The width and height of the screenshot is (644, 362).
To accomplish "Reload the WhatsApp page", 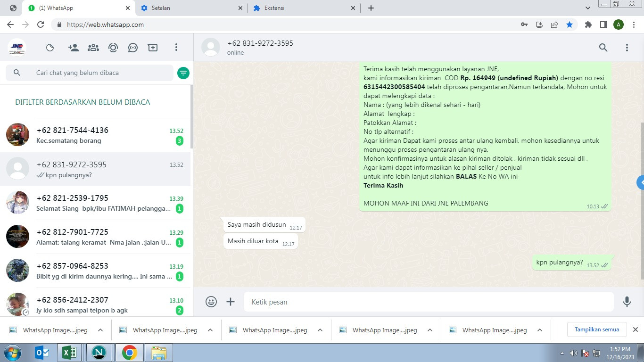I will 41,25.
